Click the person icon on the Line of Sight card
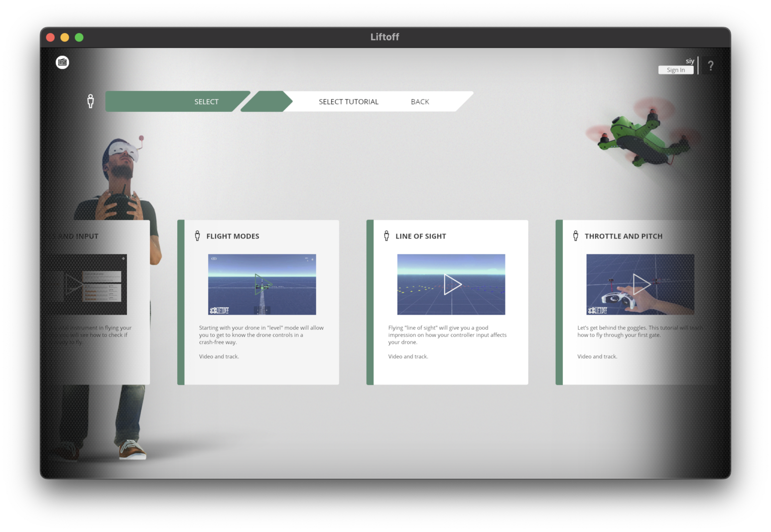 coord(386,235)
